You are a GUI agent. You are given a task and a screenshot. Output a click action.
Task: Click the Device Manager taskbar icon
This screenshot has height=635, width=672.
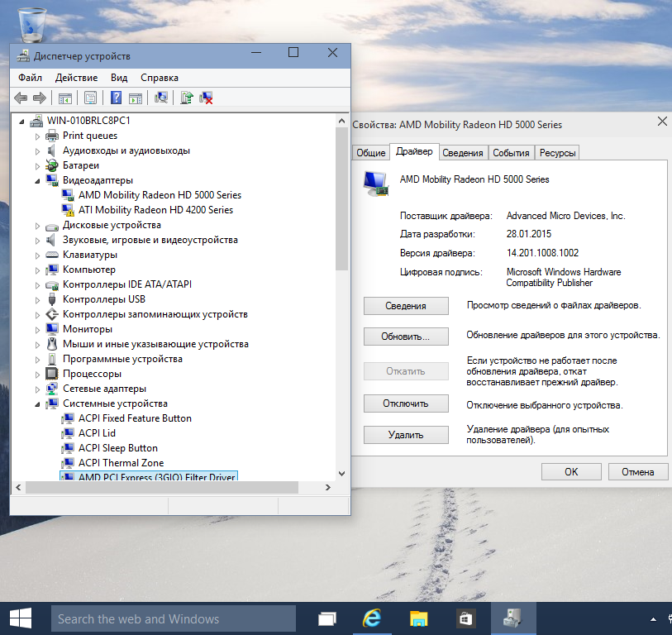(x=513, y=618)
